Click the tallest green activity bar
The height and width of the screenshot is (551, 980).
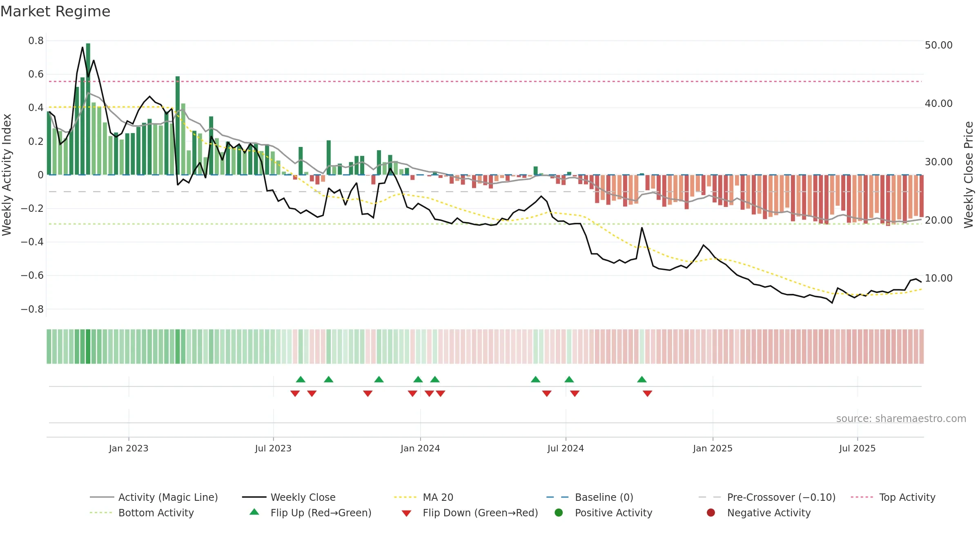(x=88, y=109)
